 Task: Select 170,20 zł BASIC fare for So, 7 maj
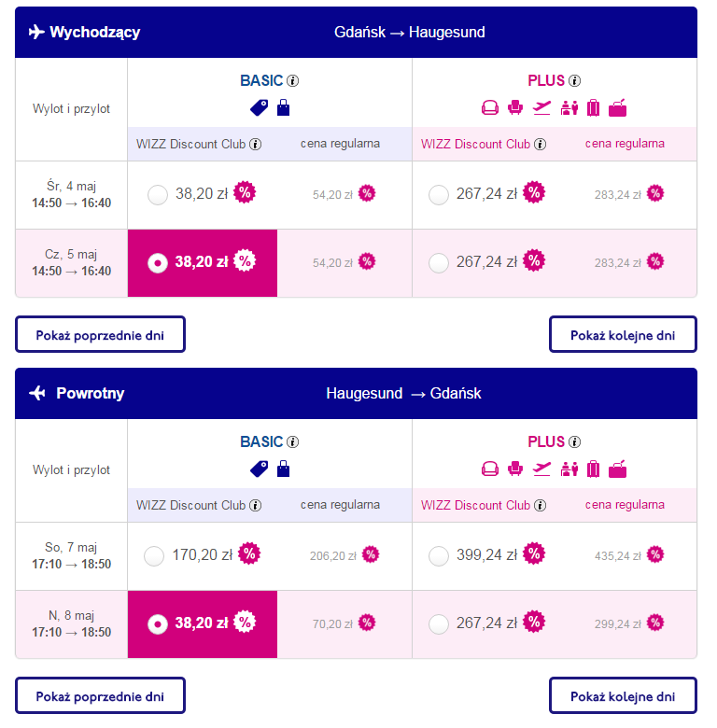[x=154, y=555]
